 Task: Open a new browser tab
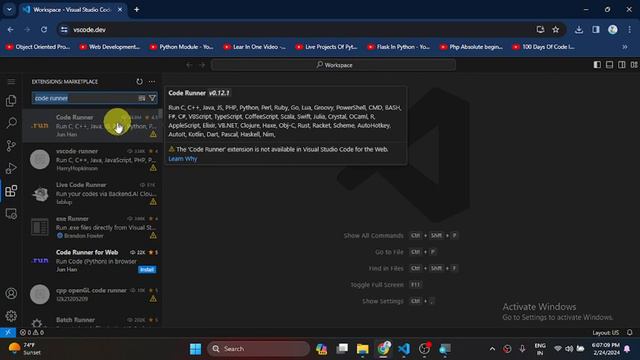137,9
